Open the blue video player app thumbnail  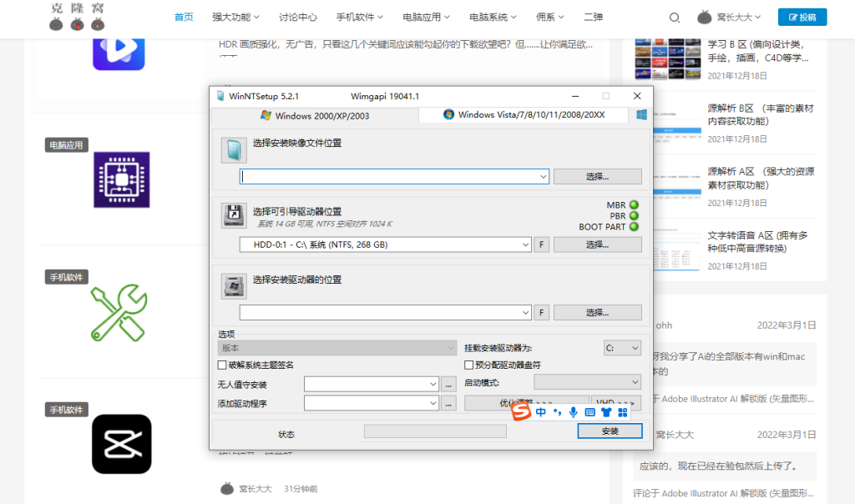(x=119, y=53)
